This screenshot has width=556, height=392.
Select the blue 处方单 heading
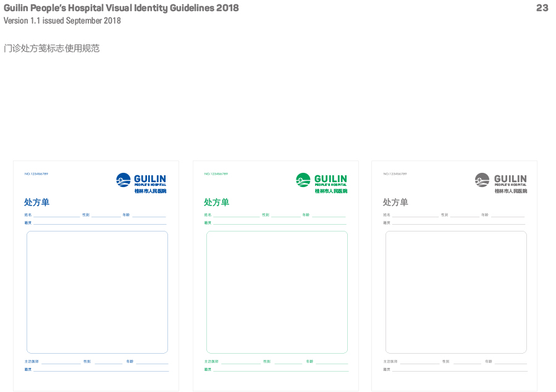(36, 202)
